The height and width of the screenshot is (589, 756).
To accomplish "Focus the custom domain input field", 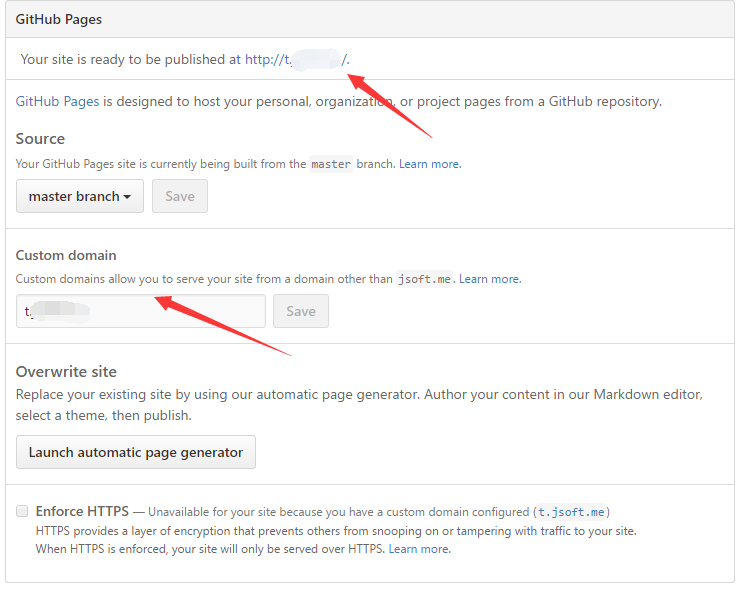I will [141, 311].
